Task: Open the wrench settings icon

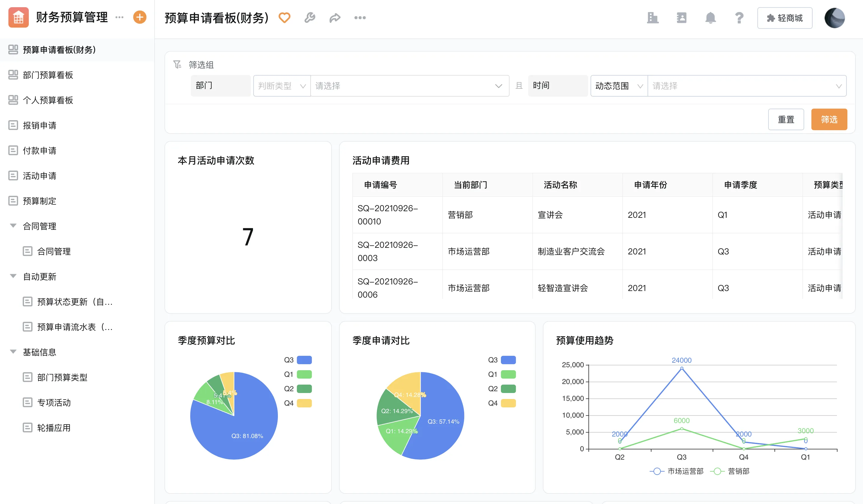Action: coord(310,18)
